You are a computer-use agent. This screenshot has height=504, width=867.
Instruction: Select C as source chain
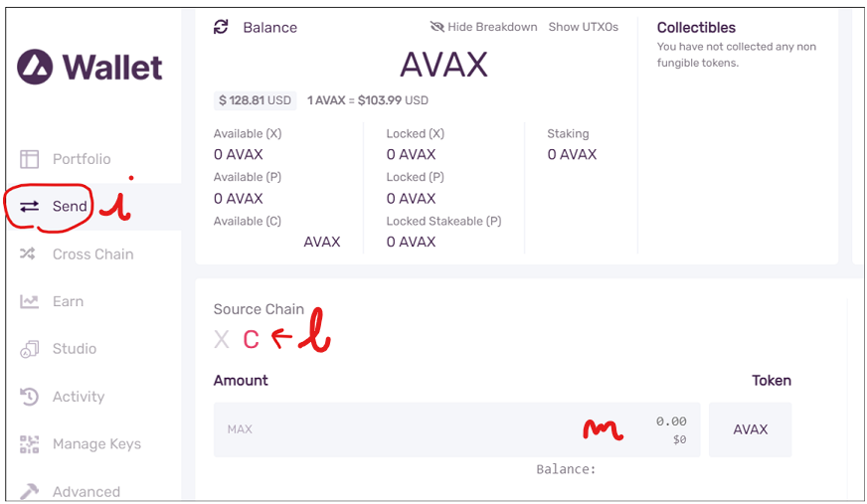point(251,339)
